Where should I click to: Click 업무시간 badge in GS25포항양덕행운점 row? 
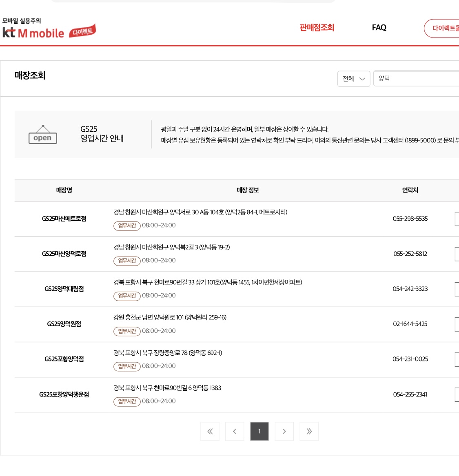pos(127,401)
